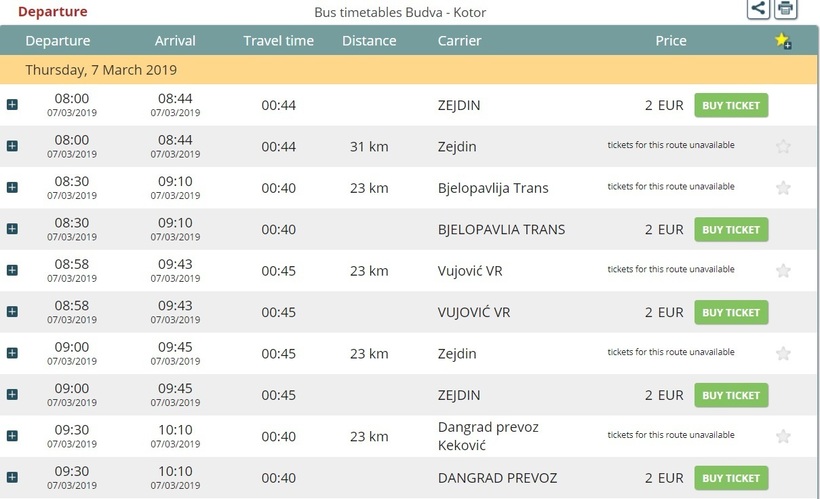The image size is (820, 499).
Task: Favorite the 08:00 Zejdin 31 km route
Action: [783, 146]
